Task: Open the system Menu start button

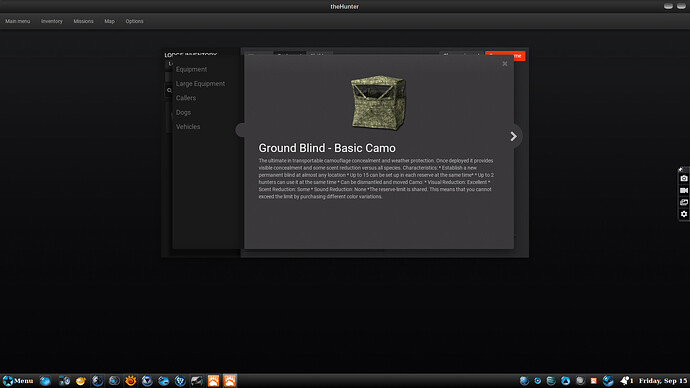Action: [x=18, y=381]
